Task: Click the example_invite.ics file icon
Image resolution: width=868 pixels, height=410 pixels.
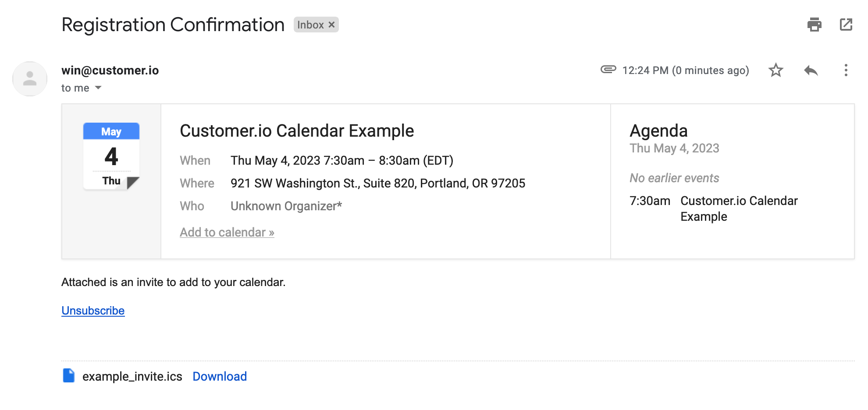Action: click(68, 376)
